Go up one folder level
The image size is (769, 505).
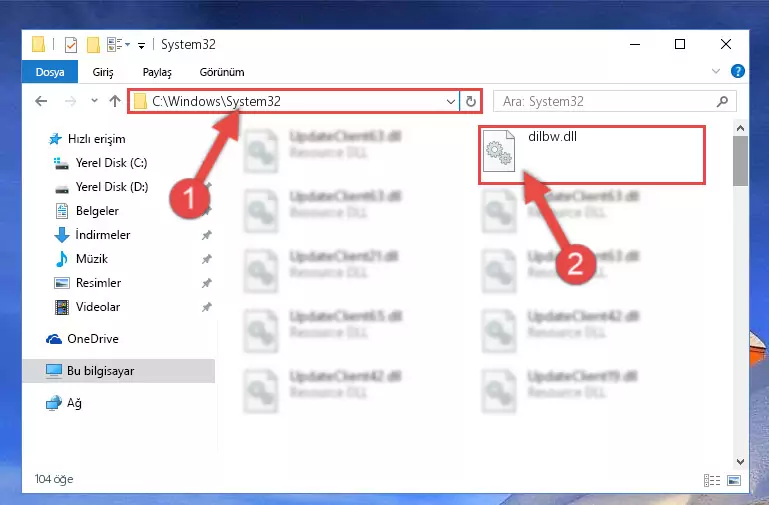(x=115, y=101)
